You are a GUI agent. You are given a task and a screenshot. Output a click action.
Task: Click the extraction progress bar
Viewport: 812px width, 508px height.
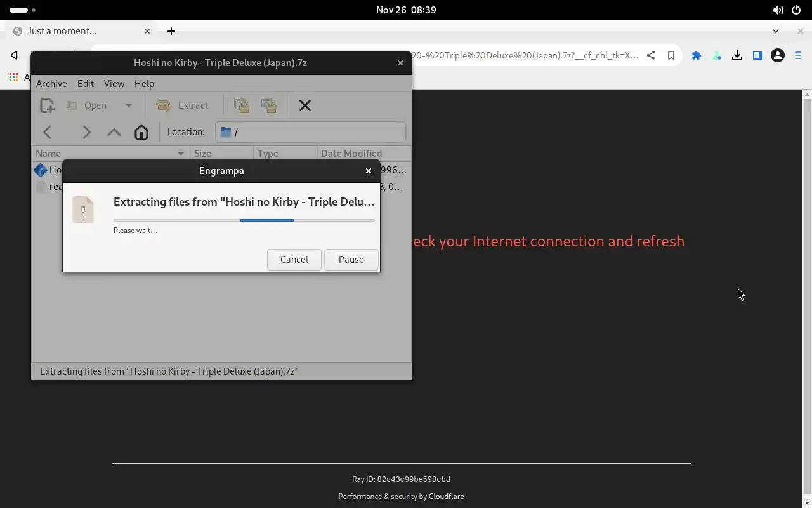click(244, 220)
